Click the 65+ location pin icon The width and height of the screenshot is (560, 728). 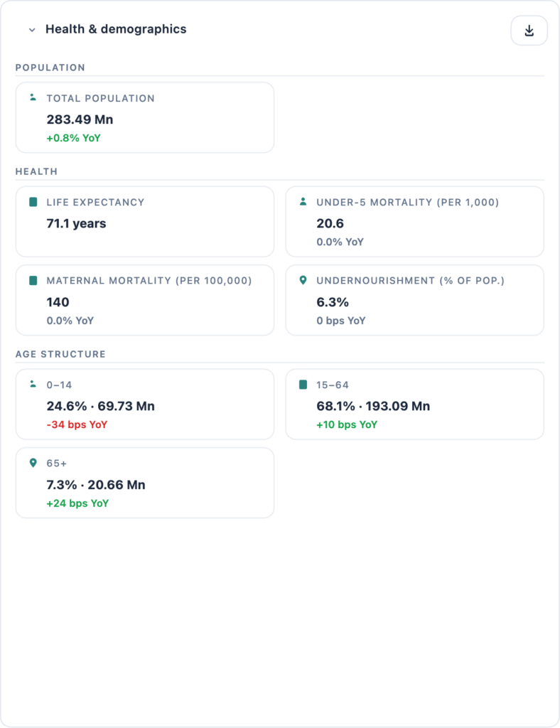pyautogui.click(x=33, y=463)
